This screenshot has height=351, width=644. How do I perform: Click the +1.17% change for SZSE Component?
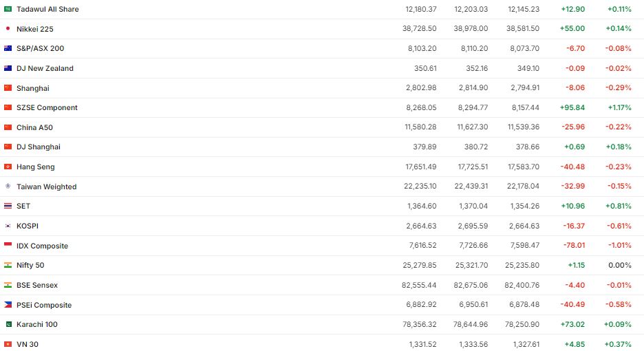[619, 108]
